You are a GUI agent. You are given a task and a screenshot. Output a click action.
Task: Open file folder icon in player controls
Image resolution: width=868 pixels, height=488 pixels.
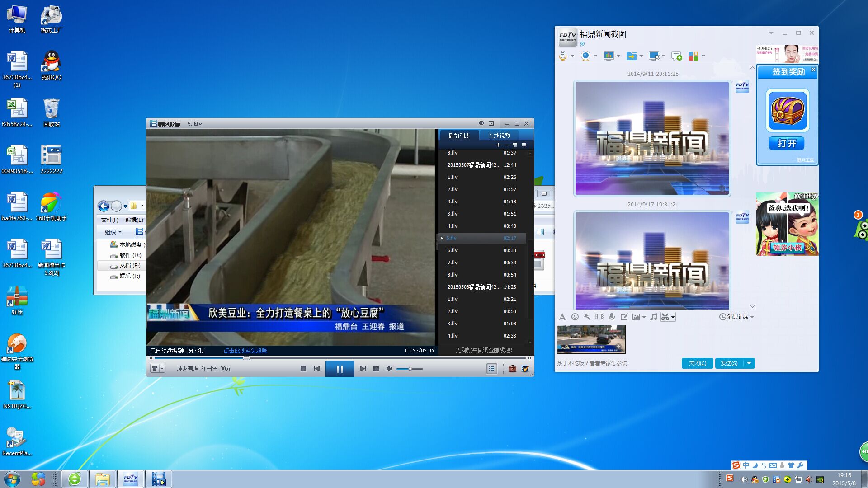click(x=376, y=369)
